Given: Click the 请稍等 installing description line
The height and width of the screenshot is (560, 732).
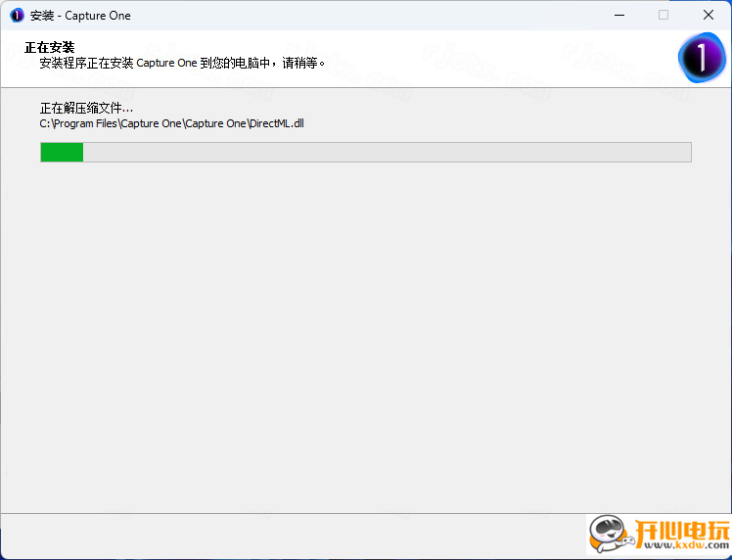Looking at the screenshot, I should pyautogui.click(x=183, y=63).
